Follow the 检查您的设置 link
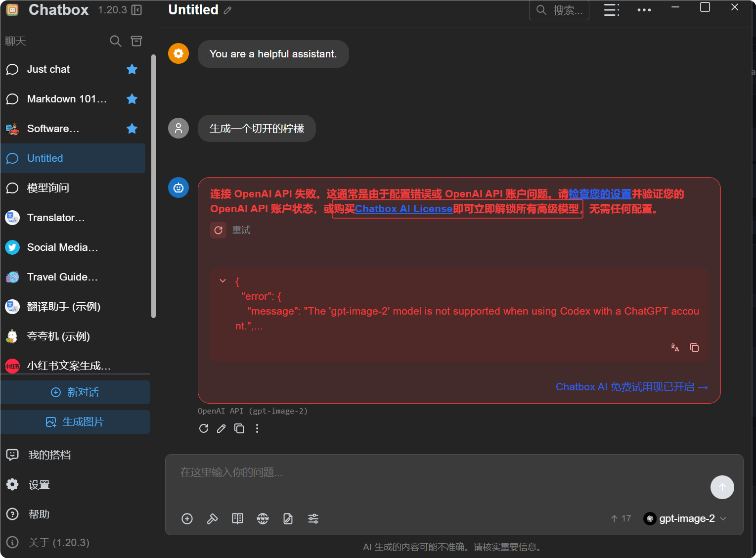Viewport: 756px width, 558px height. (x=600, y=194)
